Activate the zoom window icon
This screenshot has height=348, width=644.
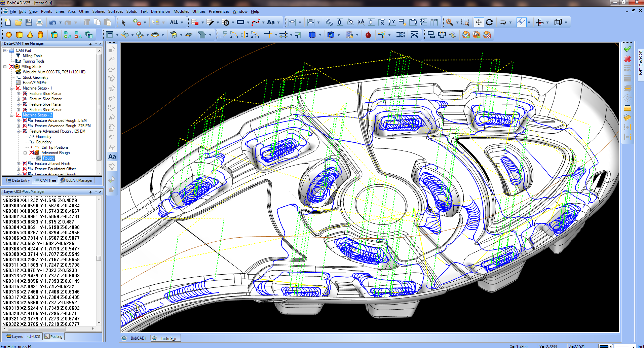point(465,23)
